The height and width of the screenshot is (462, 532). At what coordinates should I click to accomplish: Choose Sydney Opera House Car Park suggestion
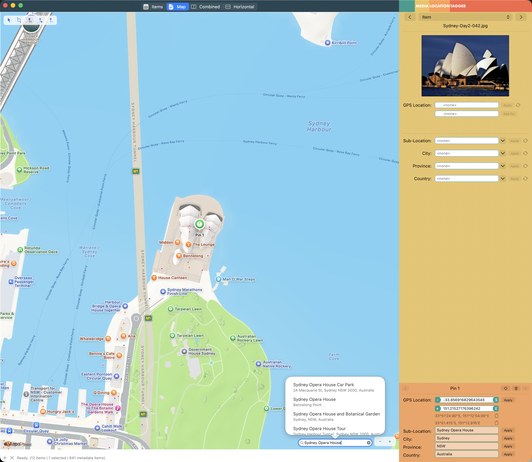(335, 387)
